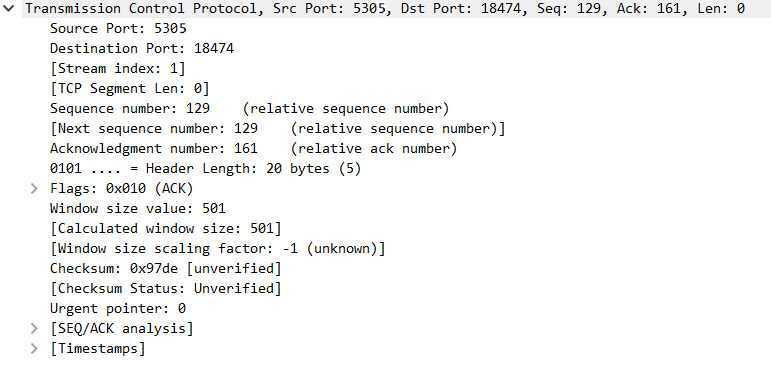
Task: Collapse the Transmission Control Protocol section
Action: (x=9, y=8)
